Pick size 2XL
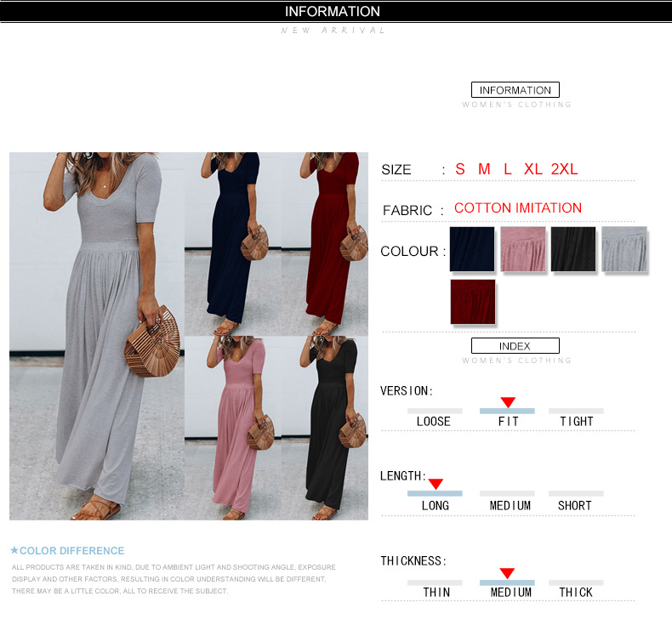Image resolution: width=672 pixels, height=619 pixels. (x=564, y=169)
